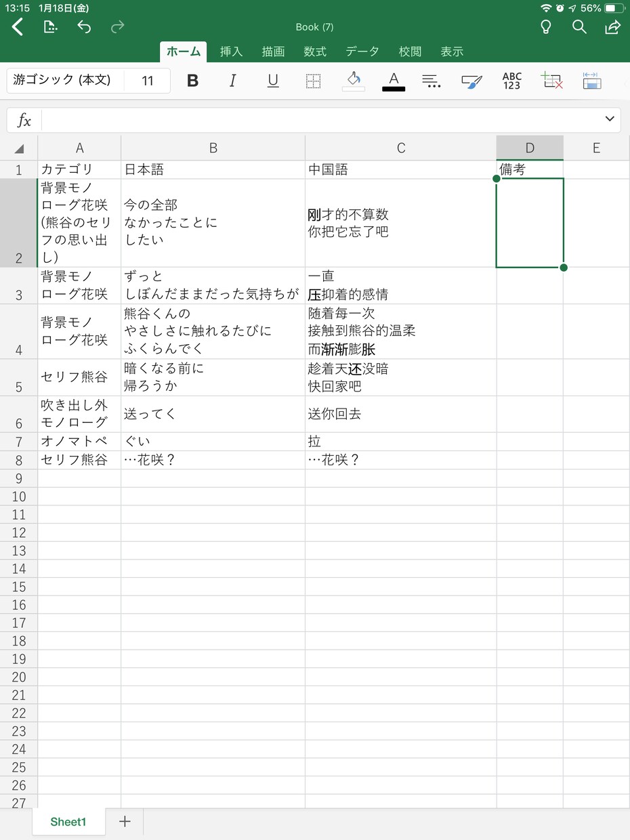Redo the last action
This screenshot has width=630, height=840.
click(118, 27)
